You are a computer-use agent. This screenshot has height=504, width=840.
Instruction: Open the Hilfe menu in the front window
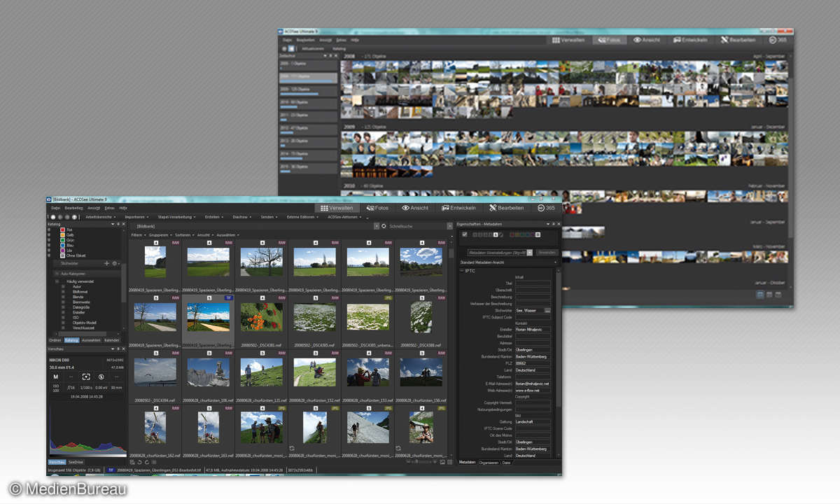click(123, 208)
